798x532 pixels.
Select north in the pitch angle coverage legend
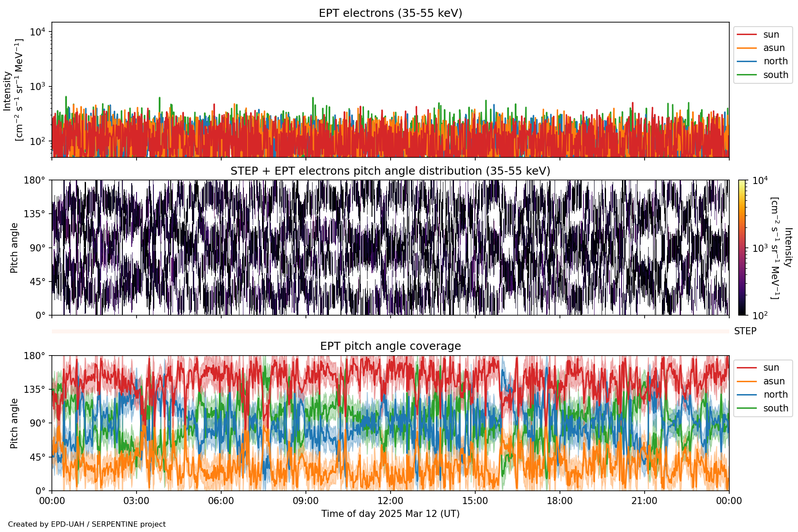(x=775, y=395)
